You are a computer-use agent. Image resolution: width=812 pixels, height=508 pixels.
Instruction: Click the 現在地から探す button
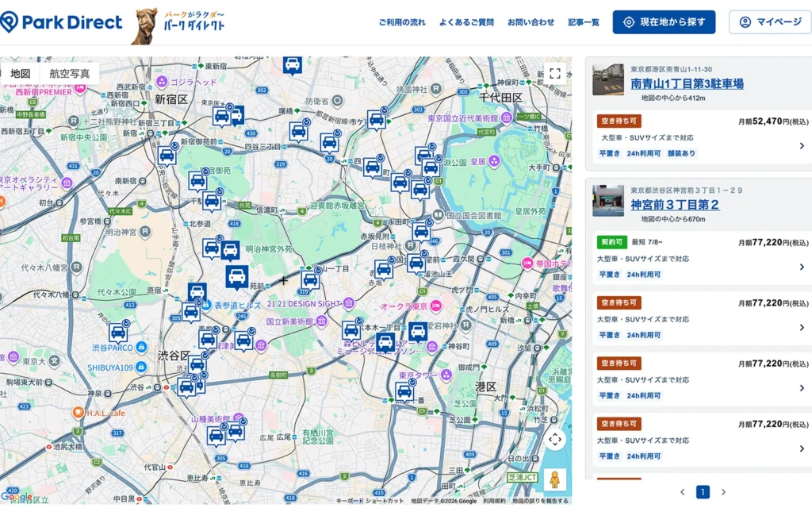coord(664,22)
